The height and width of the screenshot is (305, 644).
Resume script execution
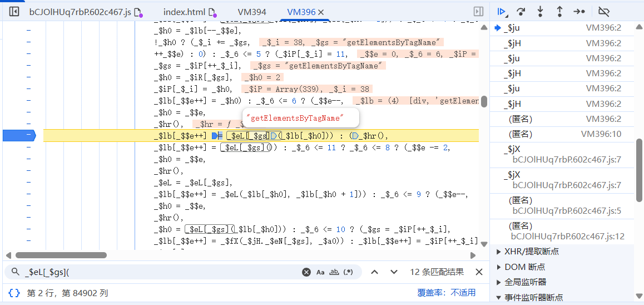pos(502,11)
